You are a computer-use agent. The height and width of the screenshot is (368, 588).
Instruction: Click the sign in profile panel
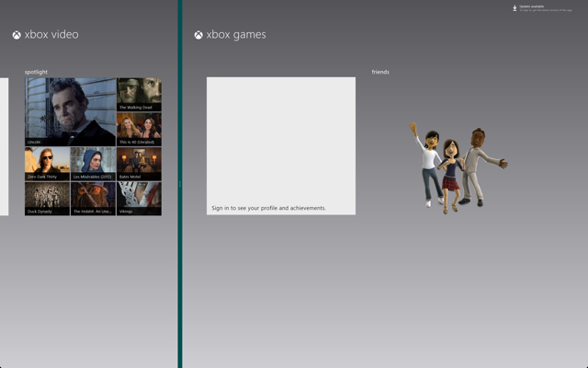point(281,146)
